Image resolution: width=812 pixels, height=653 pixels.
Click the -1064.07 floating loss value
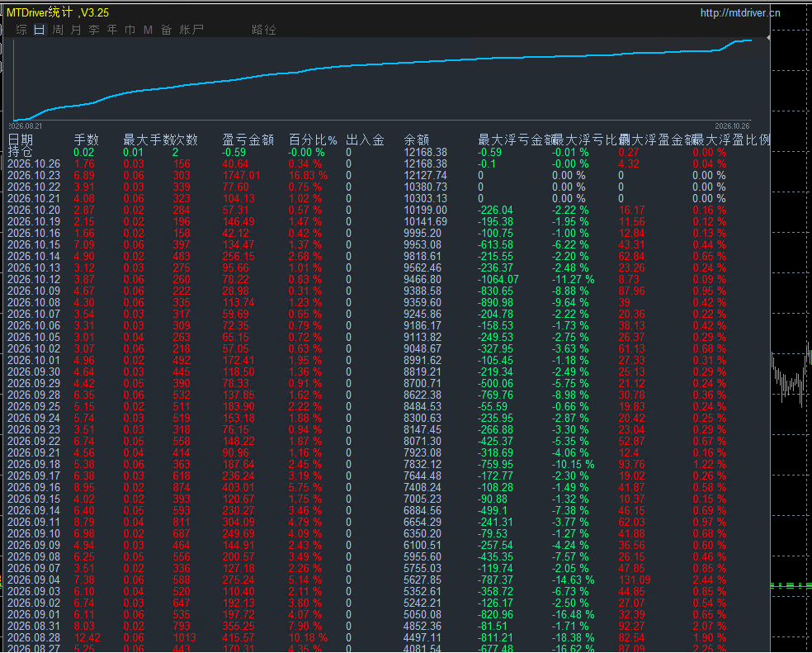pos(498,280)
